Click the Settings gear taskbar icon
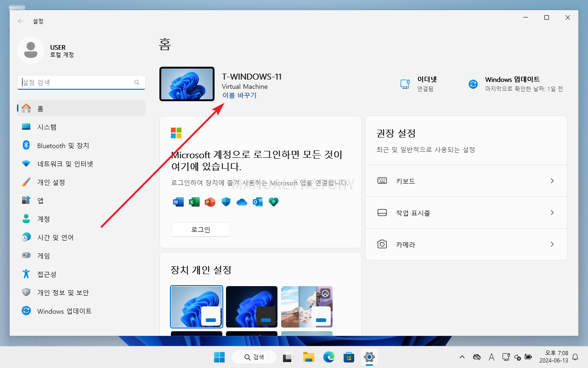The height and width of the screenshot is (368, 588). point(369,357)
